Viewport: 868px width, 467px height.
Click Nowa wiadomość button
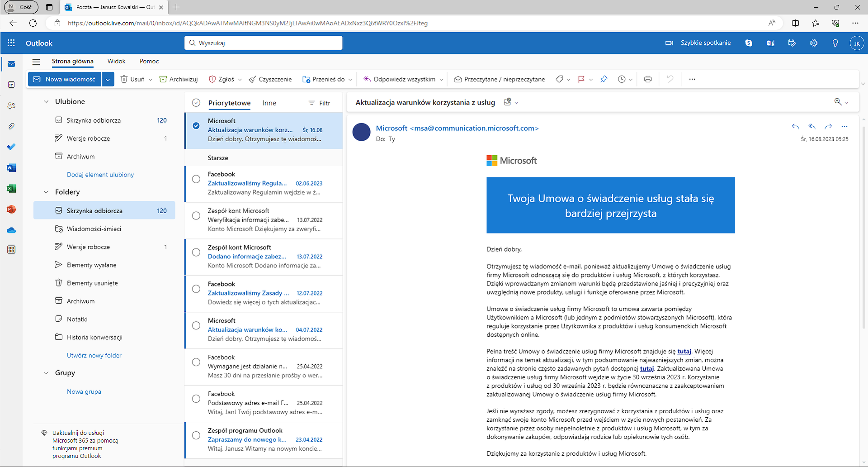65,79
